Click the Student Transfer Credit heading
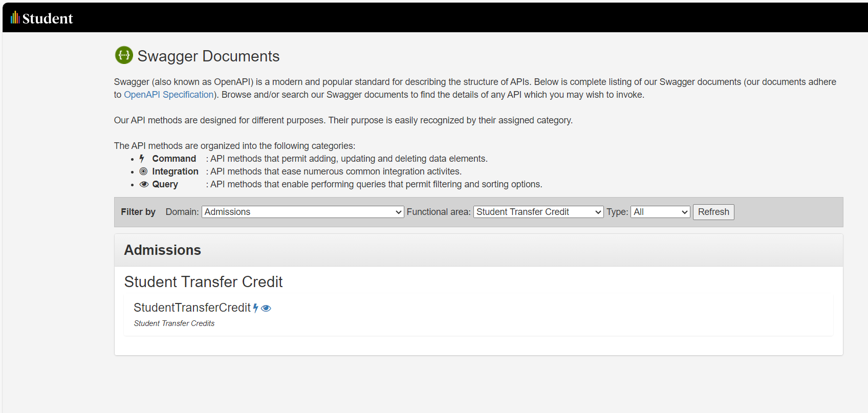The height and width of the screenshot is (413, 868). tap(203, 281)
